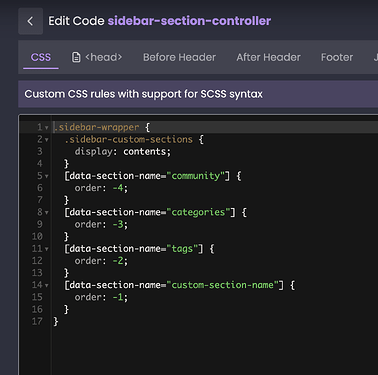Viewport: 378px width, 375px height.
Task: Click the .sidebar-custom-sections selector text
Action: pos(129,139)
